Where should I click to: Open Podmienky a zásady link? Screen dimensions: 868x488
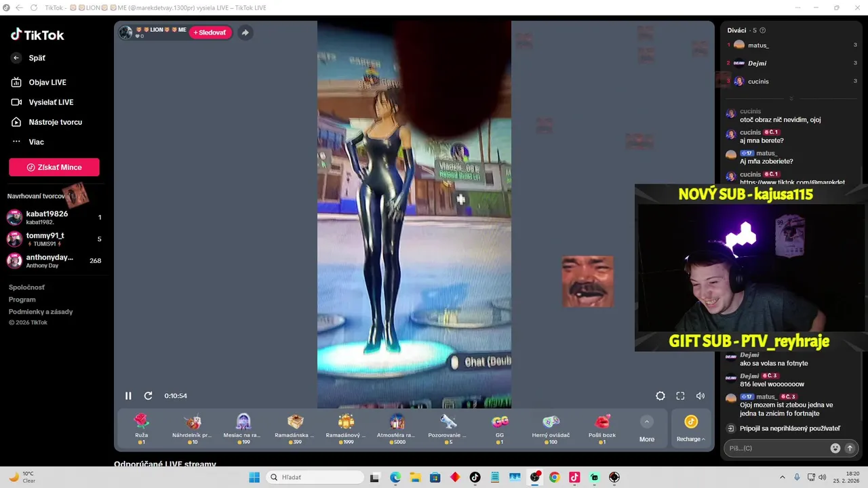41,312
